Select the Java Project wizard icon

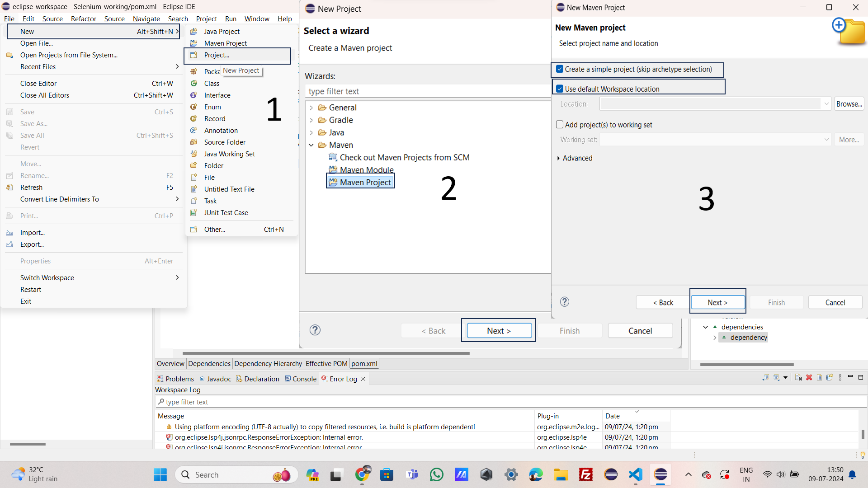click(194, 31)
